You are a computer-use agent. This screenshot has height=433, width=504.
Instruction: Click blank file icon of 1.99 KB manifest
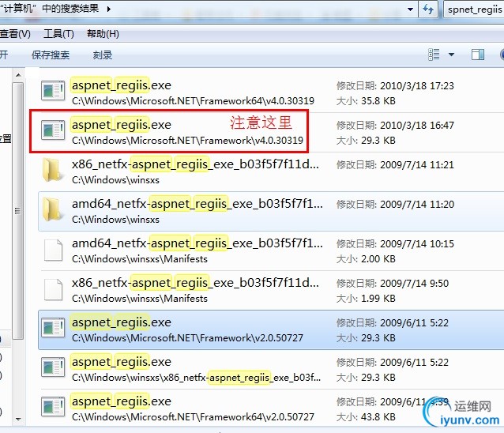coord(54,290)
